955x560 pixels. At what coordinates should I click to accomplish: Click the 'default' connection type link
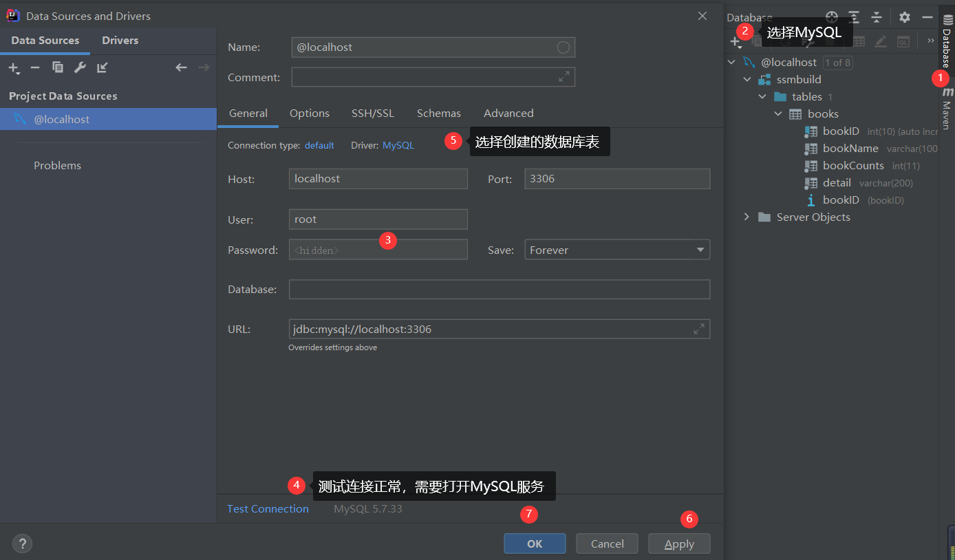(x=319, y=146)
